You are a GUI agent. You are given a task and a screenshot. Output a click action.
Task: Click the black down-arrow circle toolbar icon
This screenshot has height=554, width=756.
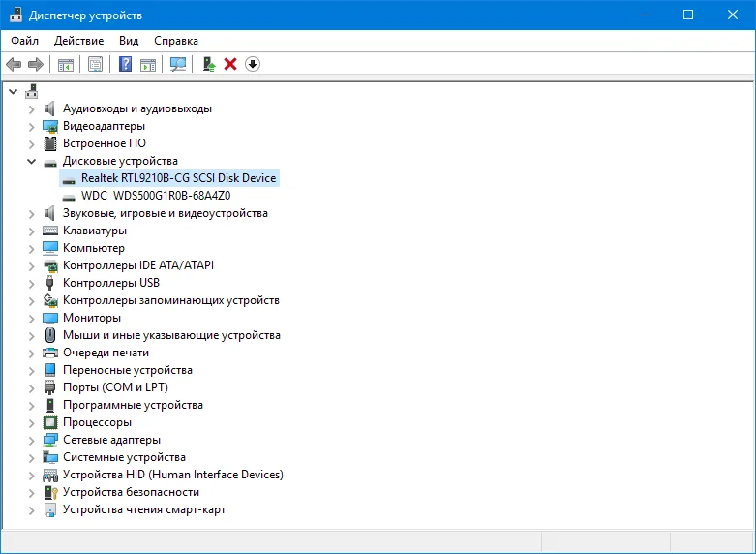253,64
